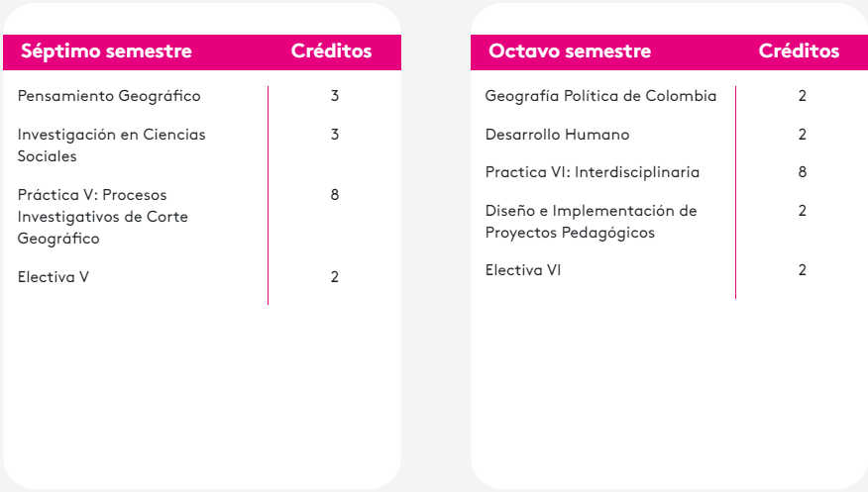868x492 pixels.
Task: Select credit value for Investigación en Ciencias Sociales
Action: 335,135
